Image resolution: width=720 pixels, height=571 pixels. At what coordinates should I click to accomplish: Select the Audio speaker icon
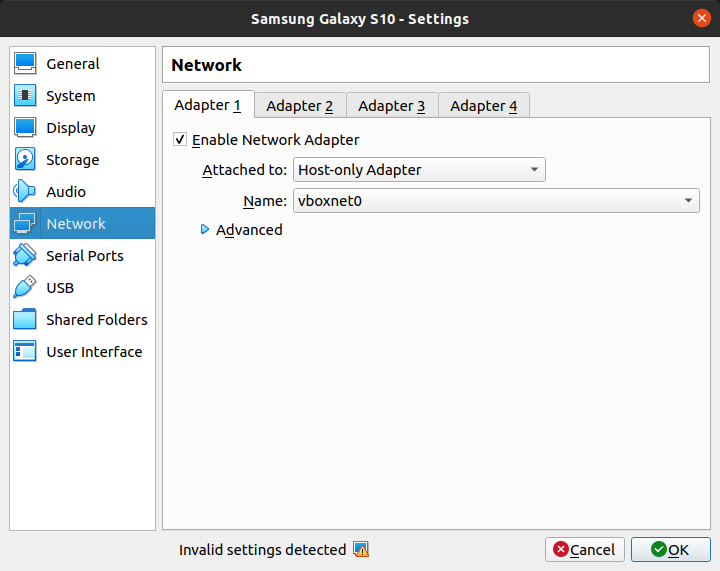(x=25, y=191)
